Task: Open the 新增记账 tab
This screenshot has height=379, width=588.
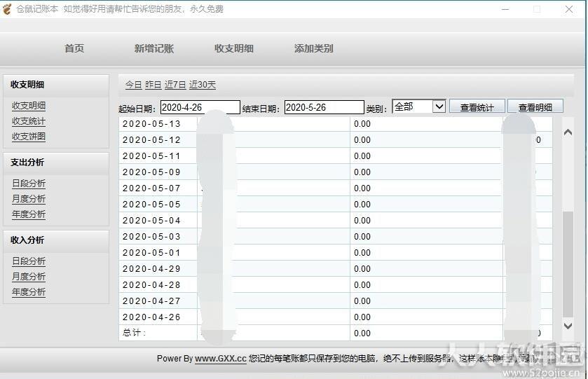Action: [153, 48]
